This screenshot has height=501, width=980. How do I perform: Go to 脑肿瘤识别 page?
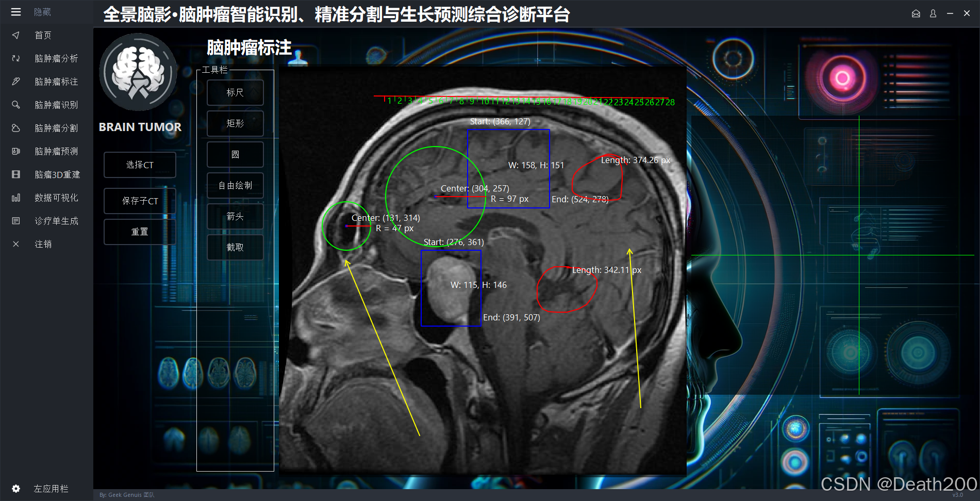(56, 105)
